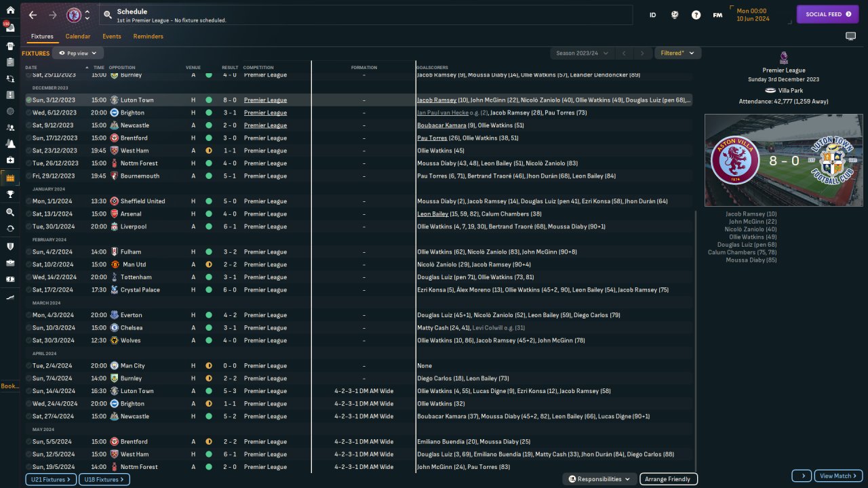
Task: Toggle the checkmark for West Ham 12/5/2024
Action: pyautogui.click(x=28, y=454)
